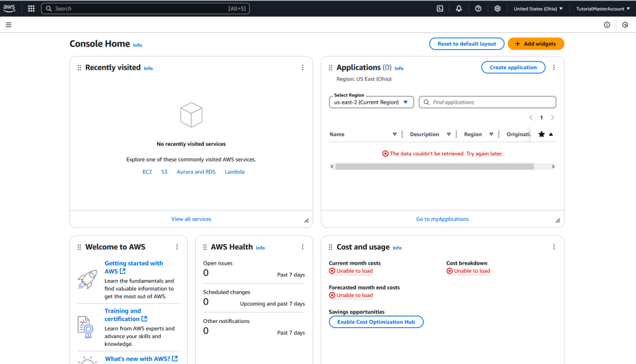Open the EC2 service link
This screenshot has width=636, height=364.
click(x=147, y=171)
